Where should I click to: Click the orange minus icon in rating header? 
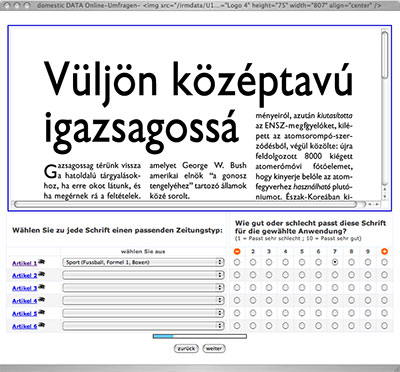click(x=237, y=252)
